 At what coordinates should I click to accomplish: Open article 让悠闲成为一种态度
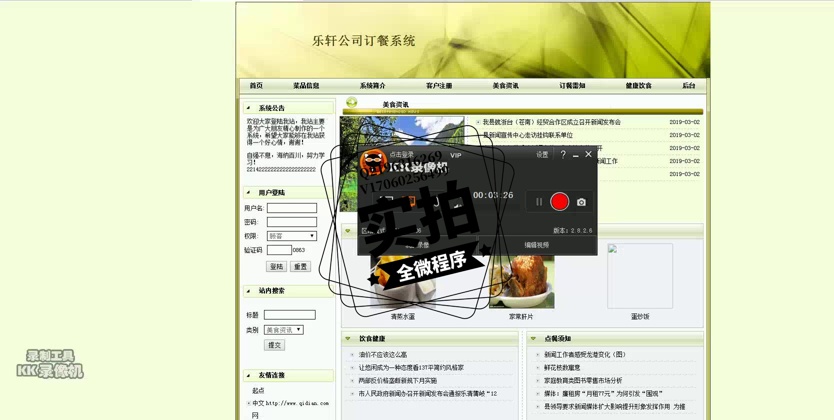[x=411, y=367]
